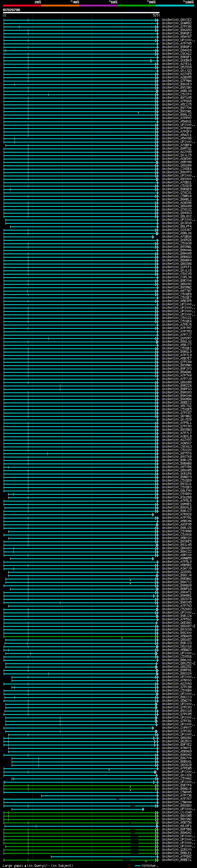Click hit label UniRef100_Q94A18

click(177, 50)
